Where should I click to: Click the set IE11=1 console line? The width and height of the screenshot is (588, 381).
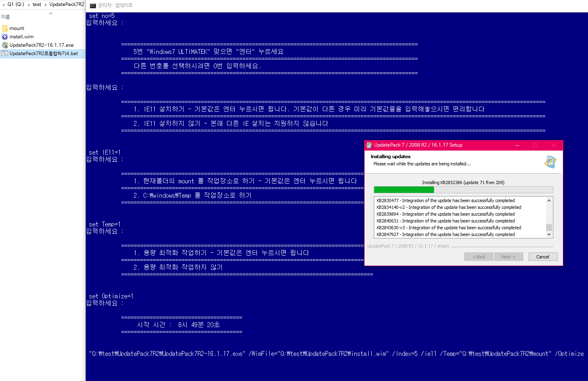(105, 152)
